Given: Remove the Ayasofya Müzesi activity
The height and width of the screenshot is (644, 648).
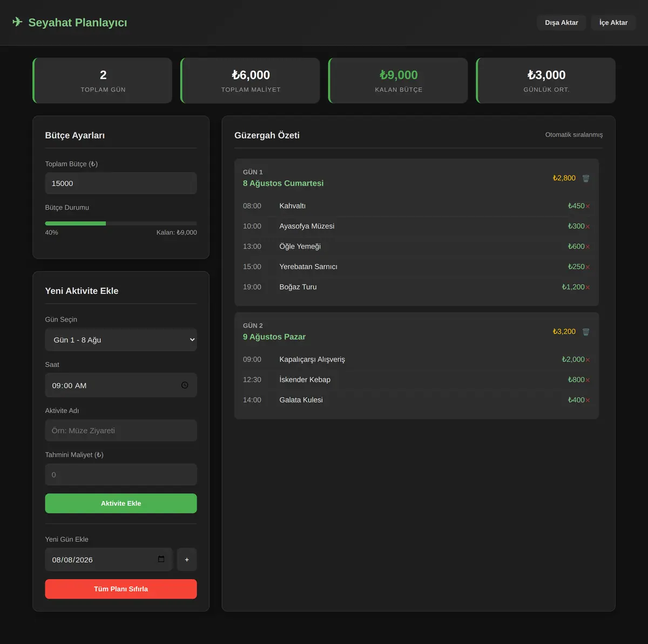Looking at the screenshot, I should click(x=588, y=226).
